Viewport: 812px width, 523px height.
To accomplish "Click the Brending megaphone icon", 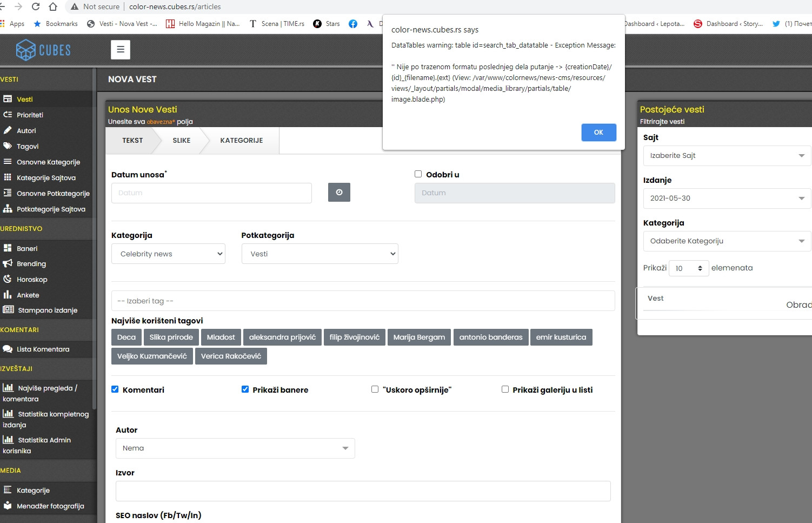I will [x=8, y=263].
